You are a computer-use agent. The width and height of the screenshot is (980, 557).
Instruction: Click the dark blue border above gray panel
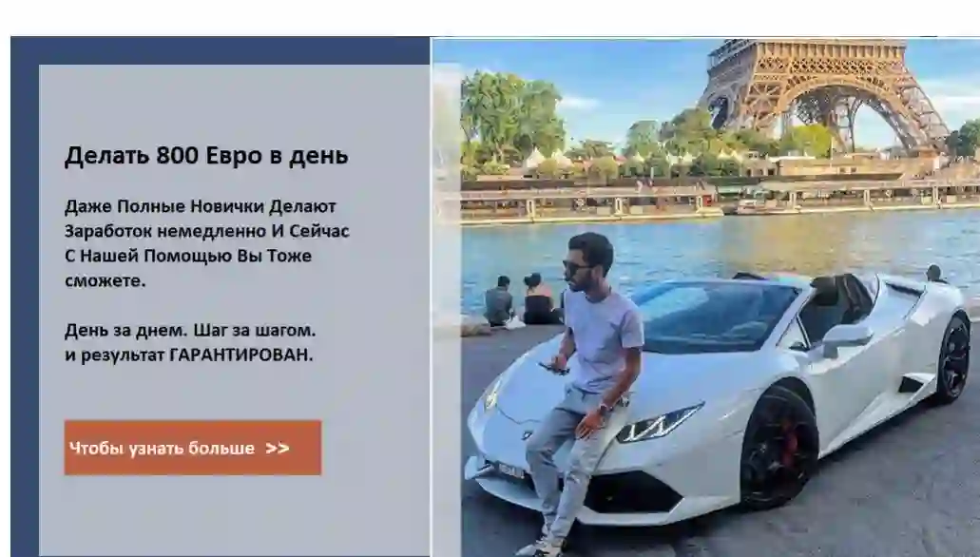click(220, 50)
